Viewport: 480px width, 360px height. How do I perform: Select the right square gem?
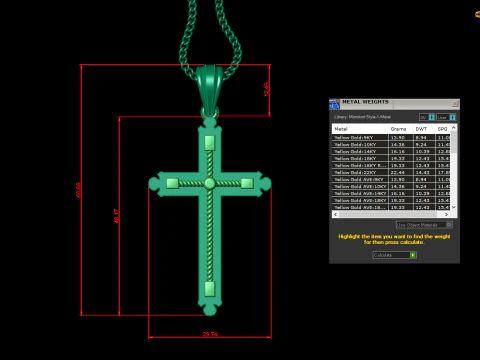[x=247, y=183]
